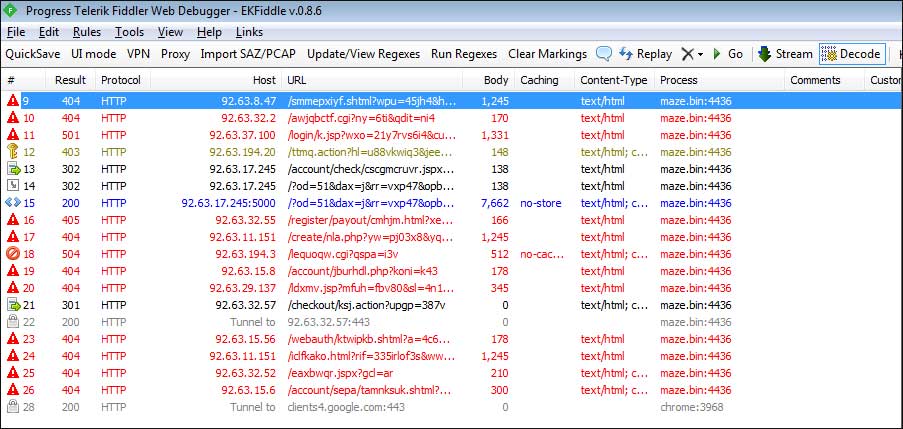The width and height of the screenshot is (903, 429).
Task: Click the comment speech bubble icon
Action: pos(604,54)
